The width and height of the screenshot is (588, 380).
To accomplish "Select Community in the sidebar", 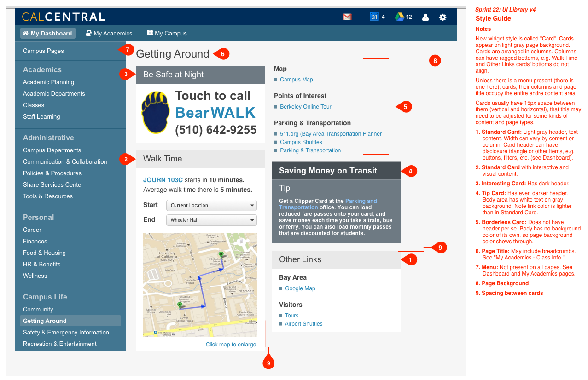I will [38, 309].
